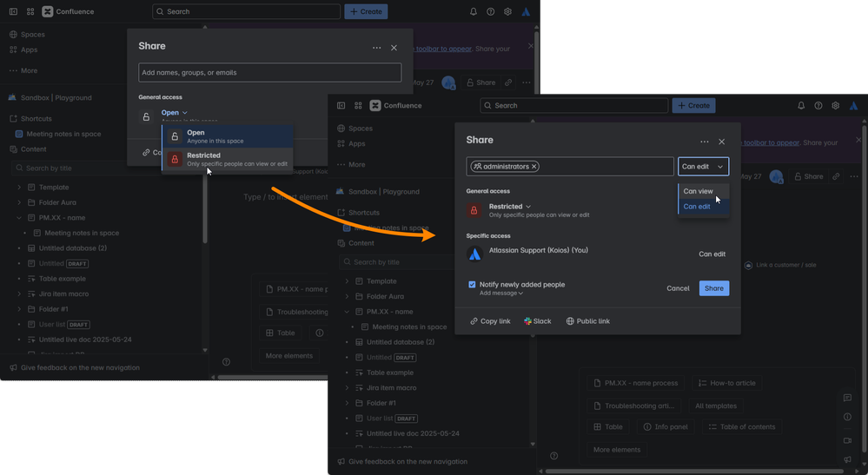Viewport: 868px width, 475px height.
Task: Click the video camera icon on right rail
Action: click(847, 440)
